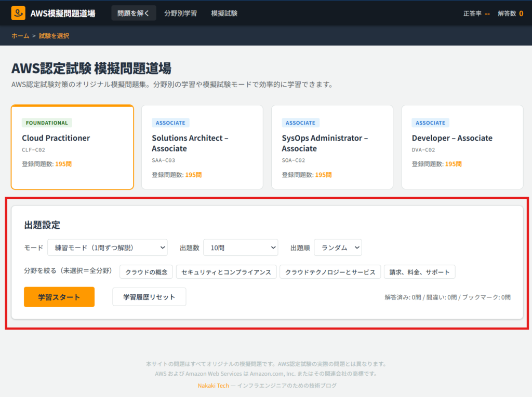Image resolution: width=532 pixels, height=397 pixels.
Task: Go to the 模擬試験 tab
Action: pos(224,13)
